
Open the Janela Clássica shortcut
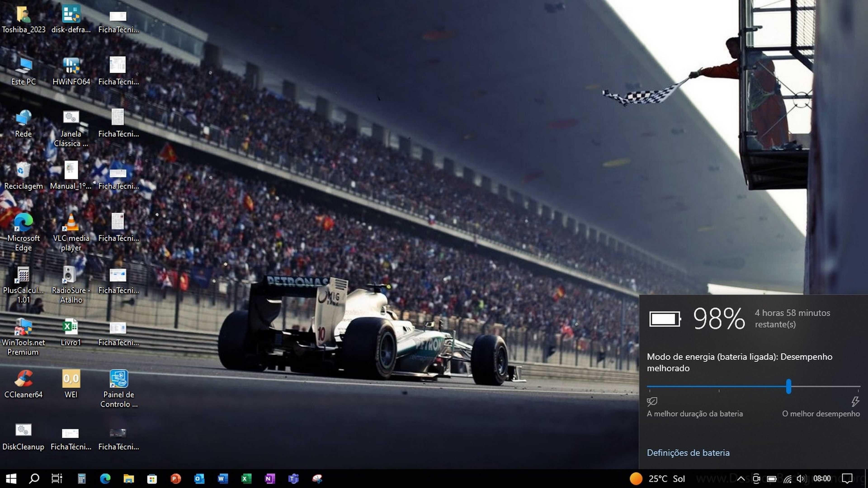coord(71,129)
